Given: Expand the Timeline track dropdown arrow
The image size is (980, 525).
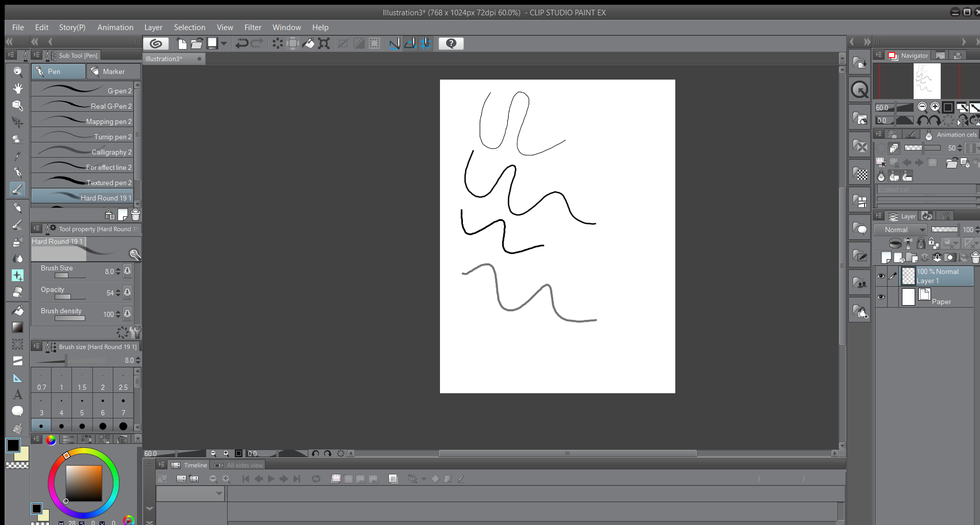Looking at the screenshot, I should pos(219,493).
